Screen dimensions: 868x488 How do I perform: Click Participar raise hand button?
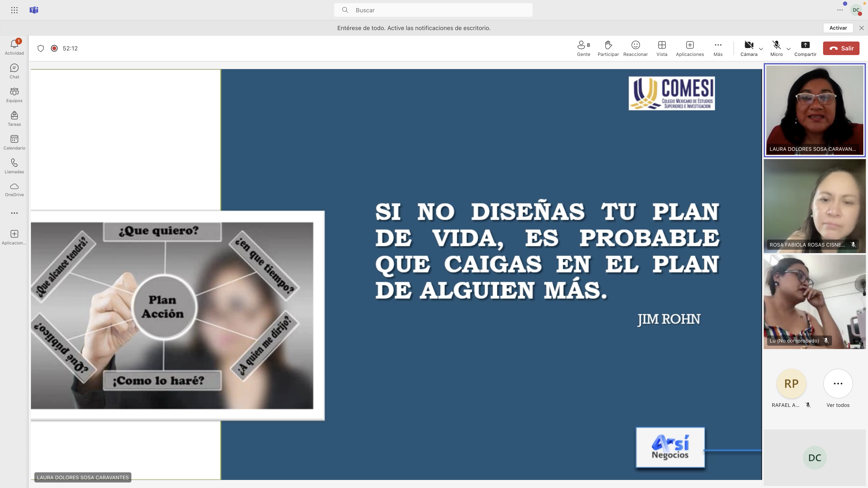click(x=608, y=49)
